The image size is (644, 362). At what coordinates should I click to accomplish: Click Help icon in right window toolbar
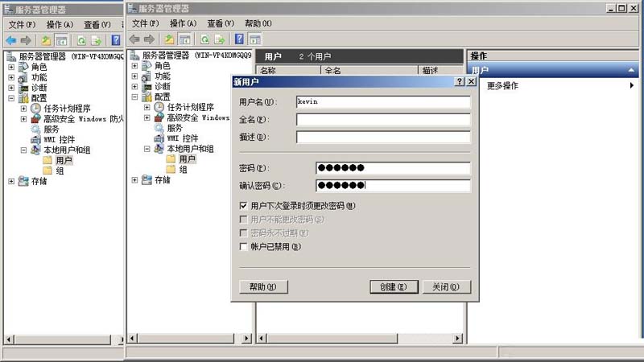pyautogui.click(x=239, y=39)
